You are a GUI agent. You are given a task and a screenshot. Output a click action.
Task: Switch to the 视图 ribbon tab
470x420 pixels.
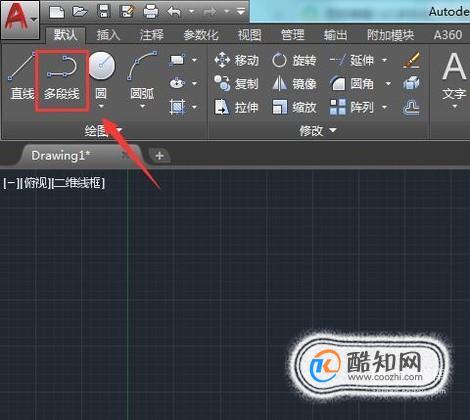pos(249,35)
